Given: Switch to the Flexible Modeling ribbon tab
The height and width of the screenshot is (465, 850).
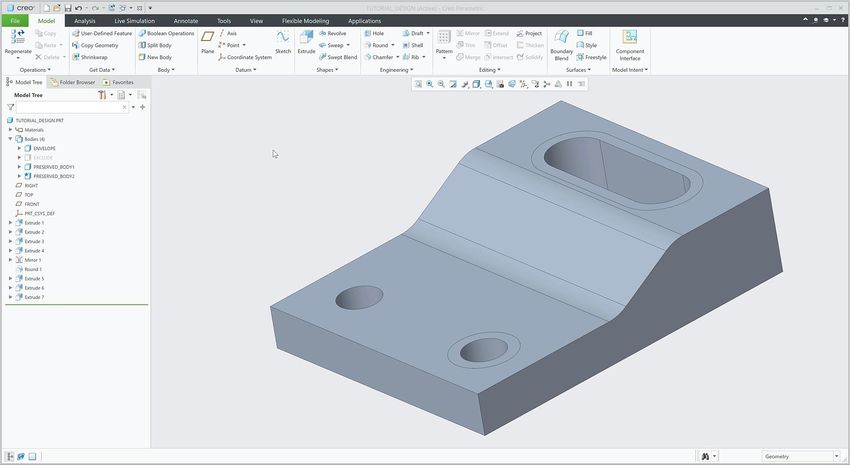Looking at the screenshot, I should [x=304, y=20].
